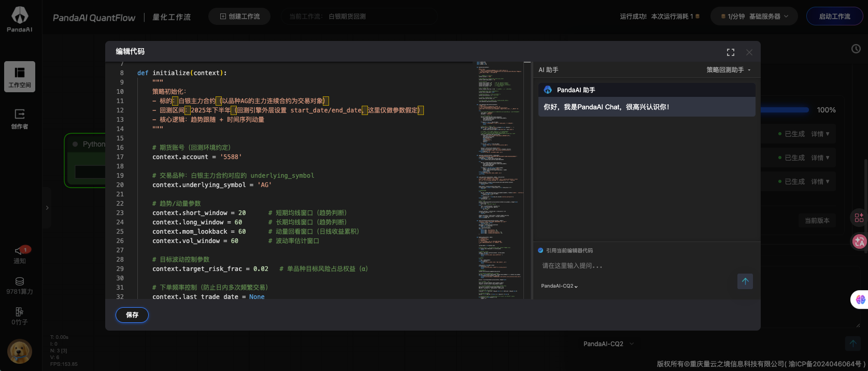Click the comment # 趋势/动量参数 line
This screenshot has height=371, width=868.
click(x=177, y=204)
